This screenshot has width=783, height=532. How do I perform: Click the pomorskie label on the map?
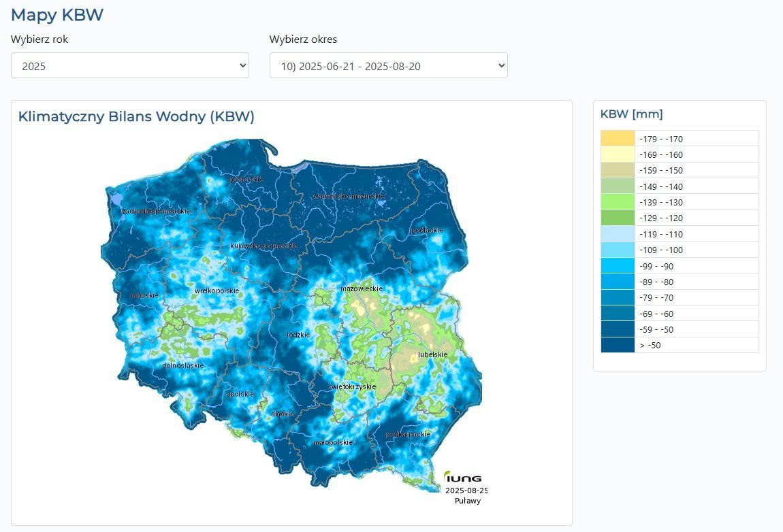coord(246,179)
